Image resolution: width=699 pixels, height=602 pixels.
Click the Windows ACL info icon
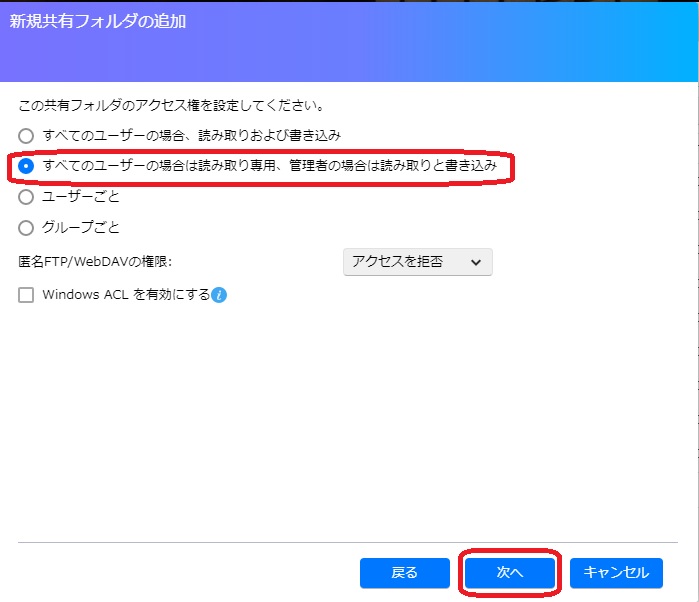click(219, 295)
